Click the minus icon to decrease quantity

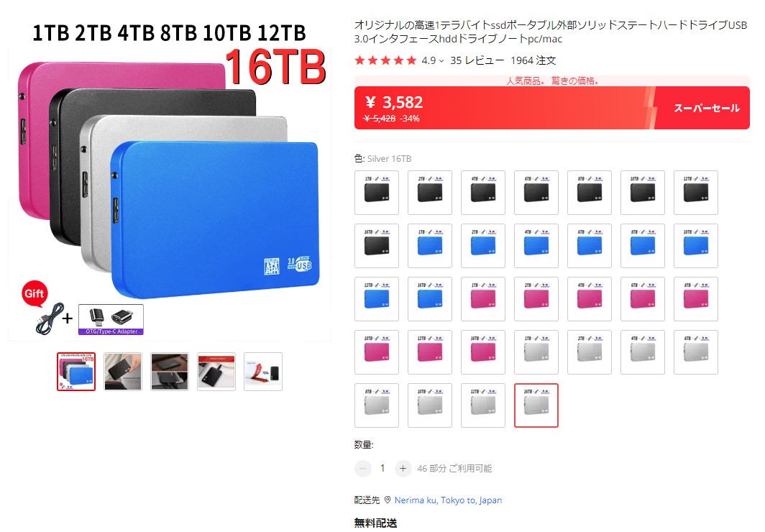click(x=362, y=469)
